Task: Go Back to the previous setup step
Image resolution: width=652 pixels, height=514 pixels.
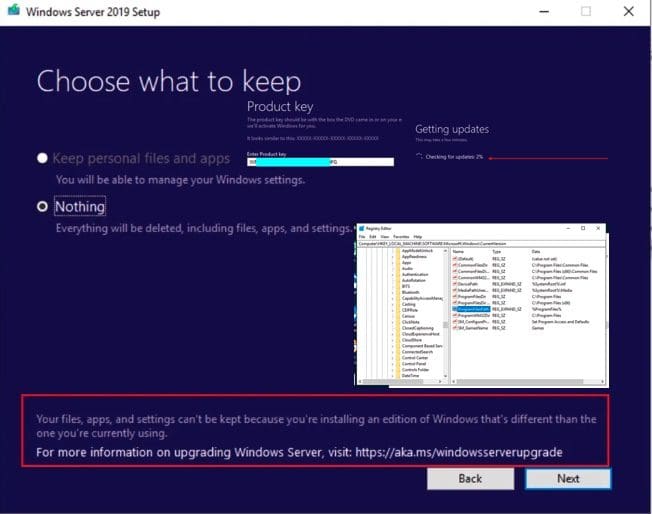Action: pos(470,478)
